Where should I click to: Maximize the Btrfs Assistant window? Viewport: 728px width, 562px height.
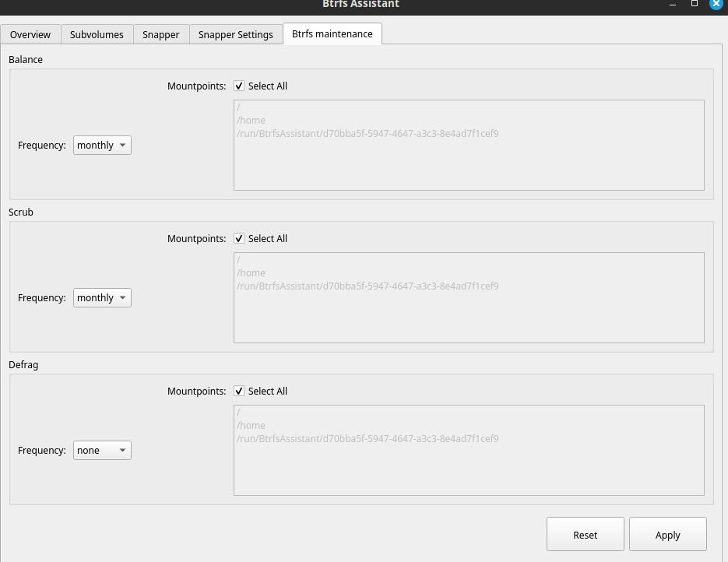coord(695,4)
